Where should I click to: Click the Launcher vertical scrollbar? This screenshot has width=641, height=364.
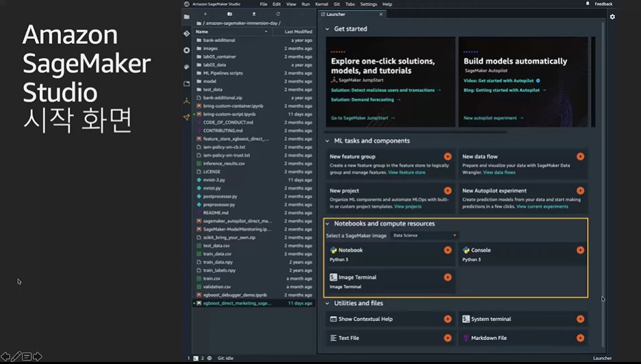pos(603,184)
